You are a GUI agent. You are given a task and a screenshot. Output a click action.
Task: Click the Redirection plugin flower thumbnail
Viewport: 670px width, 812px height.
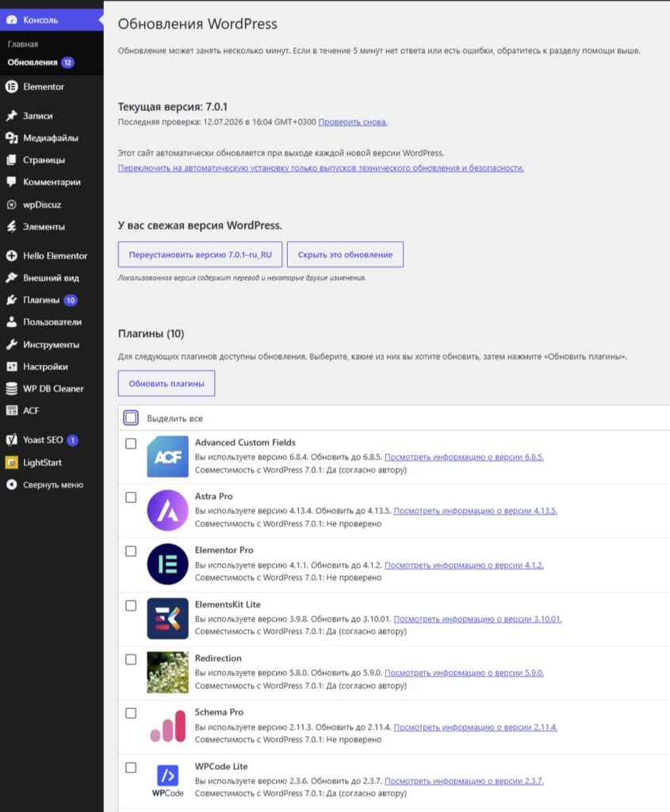pos(167,672)
